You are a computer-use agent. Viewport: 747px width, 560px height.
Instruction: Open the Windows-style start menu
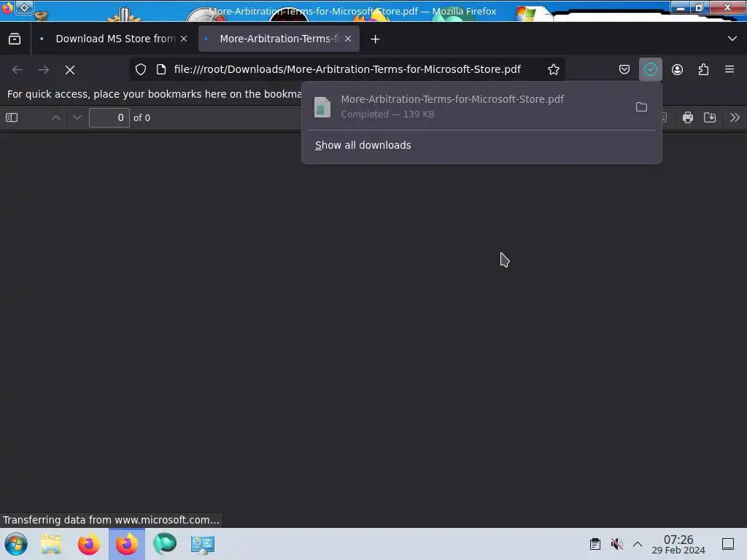click(16, 544)
